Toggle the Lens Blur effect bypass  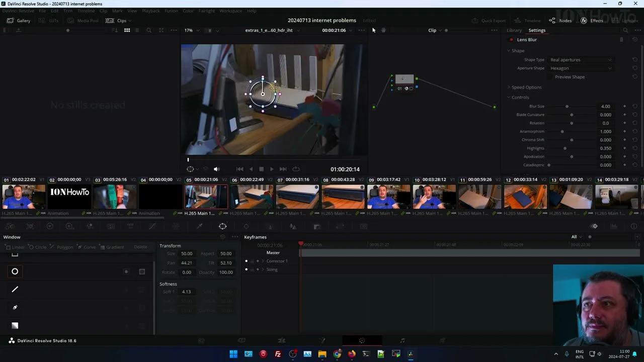[511, 40]
